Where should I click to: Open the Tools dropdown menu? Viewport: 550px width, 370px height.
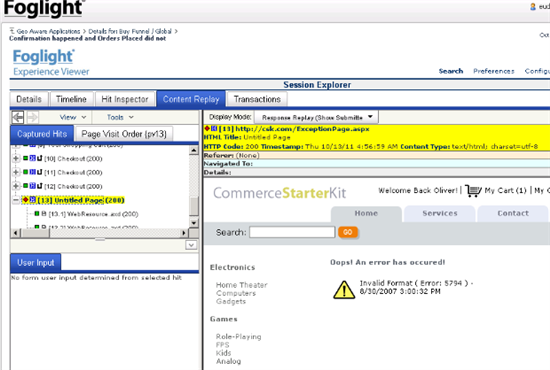point(120,117)
